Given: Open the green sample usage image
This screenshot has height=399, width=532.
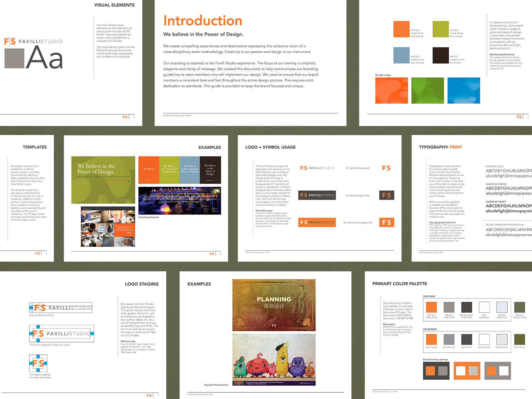Looking at the screenshot, I should (428, 91).
